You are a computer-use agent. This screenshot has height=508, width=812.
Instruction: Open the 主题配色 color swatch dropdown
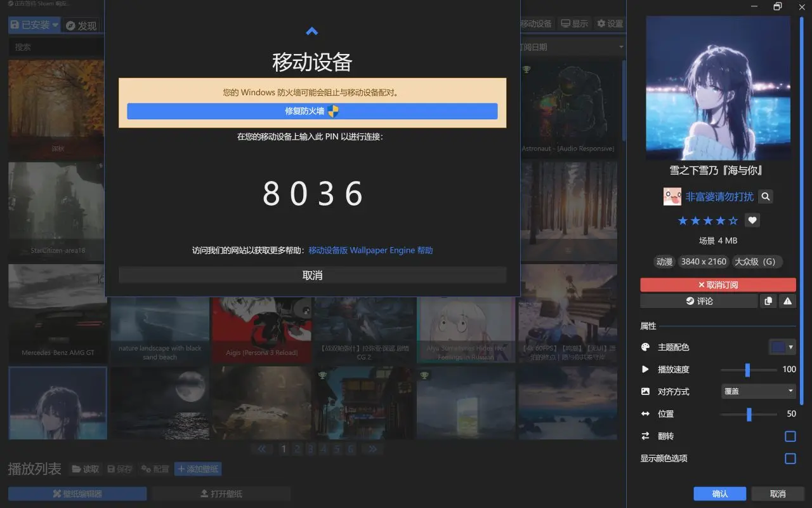pyautogui.click(x=783, y=347)
